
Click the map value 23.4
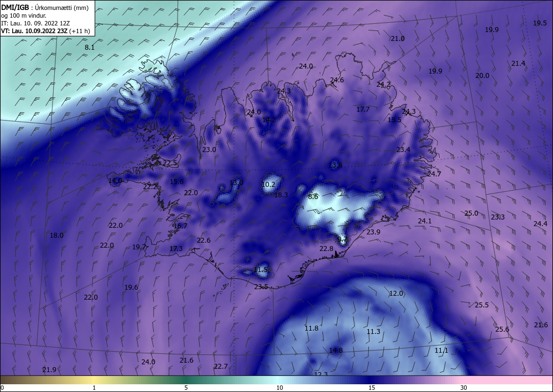click(x=403, y=149)
